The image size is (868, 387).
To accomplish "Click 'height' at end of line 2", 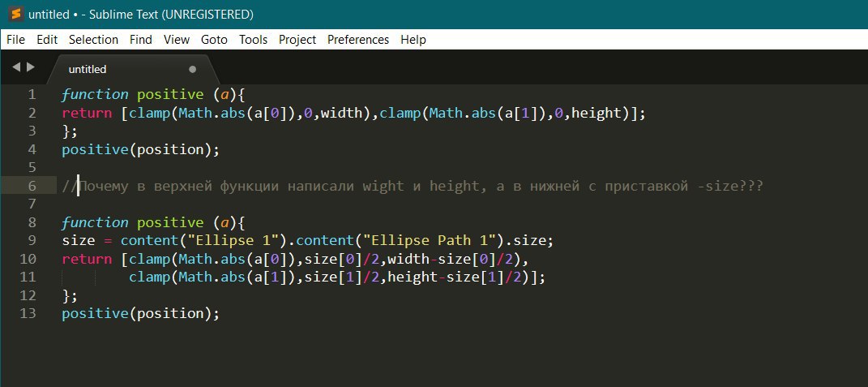I will (596, 113).
